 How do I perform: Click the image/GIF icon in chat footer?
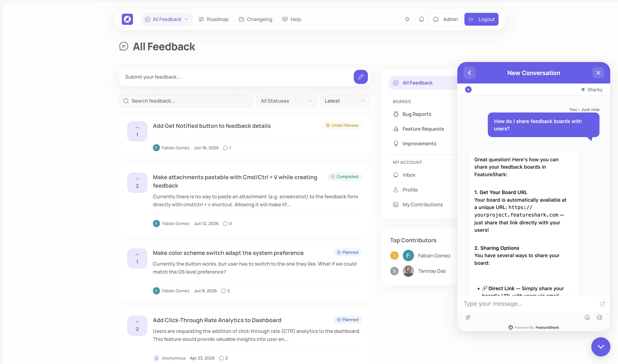[599, 317]
